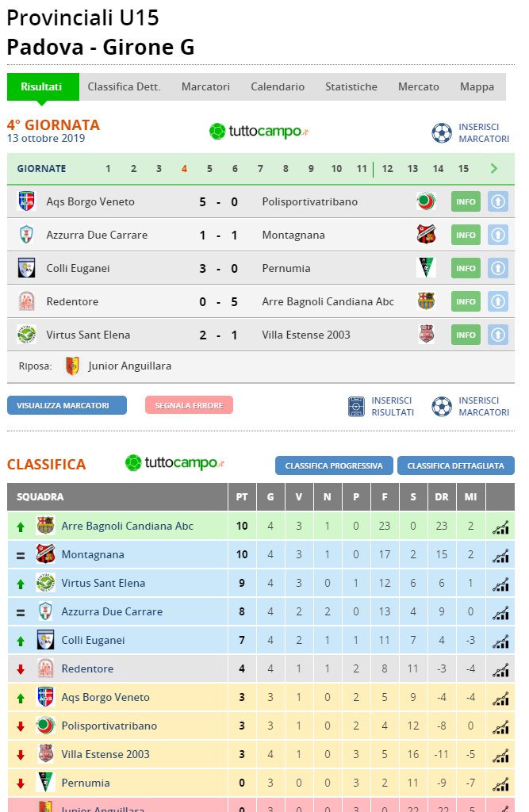The width and height of the screenshot is (529, 812).
Task: Click the upload arrow icon for Aqs Borgo Veneto match
Action: point(498,202)
